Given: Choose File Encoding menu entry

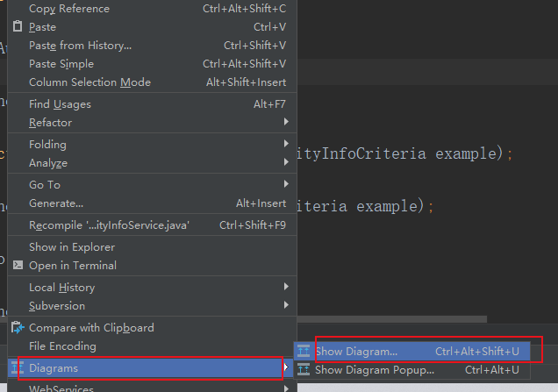Looking at the screenshot, I should [153, 346].
